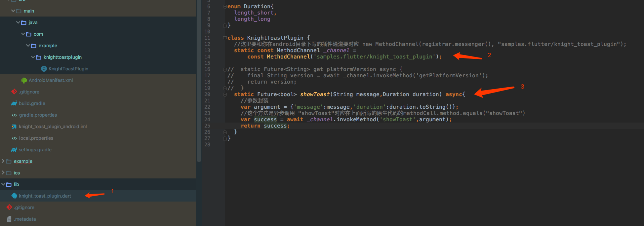Click the knighttoastplugin package folder icon
This screenshot has height=226, width=644.
pyautogui.click(x=39, y=57)
